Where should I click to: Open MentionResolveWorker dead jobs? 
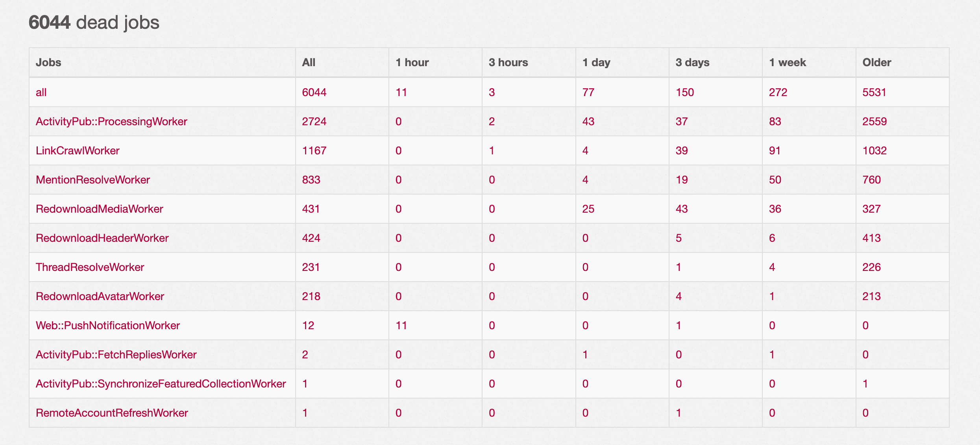click(93, 180)
